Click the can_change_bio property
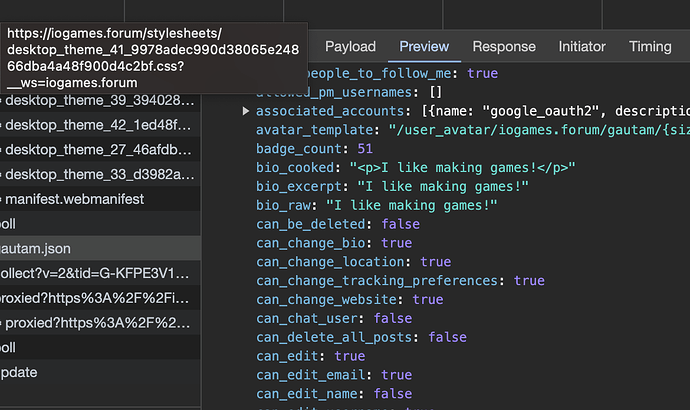 [x=334, y=243]
